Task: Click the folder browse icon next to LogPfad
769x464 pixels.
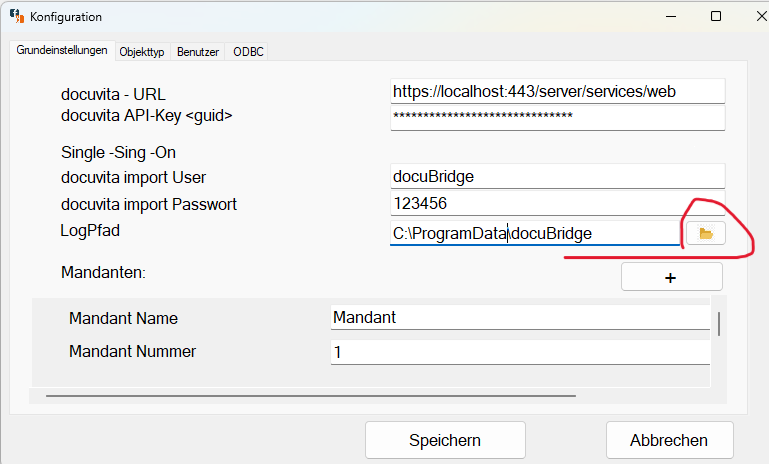Action: point(706,233)
